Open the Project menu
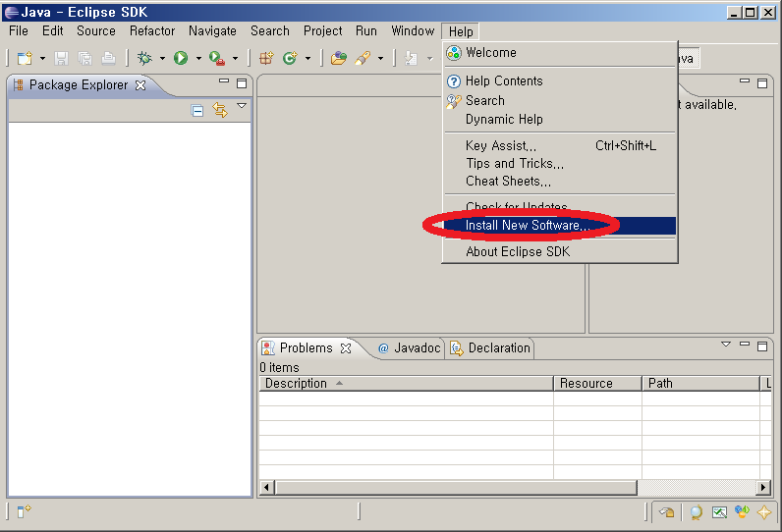The image size is (782, 532). point(322,30)
